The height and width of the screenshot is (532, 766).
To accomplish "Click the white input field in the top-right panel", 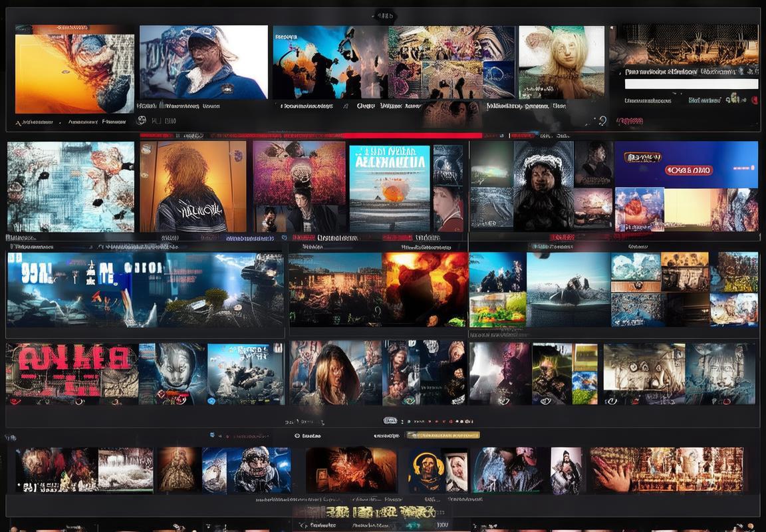I will tap(692, 84).
